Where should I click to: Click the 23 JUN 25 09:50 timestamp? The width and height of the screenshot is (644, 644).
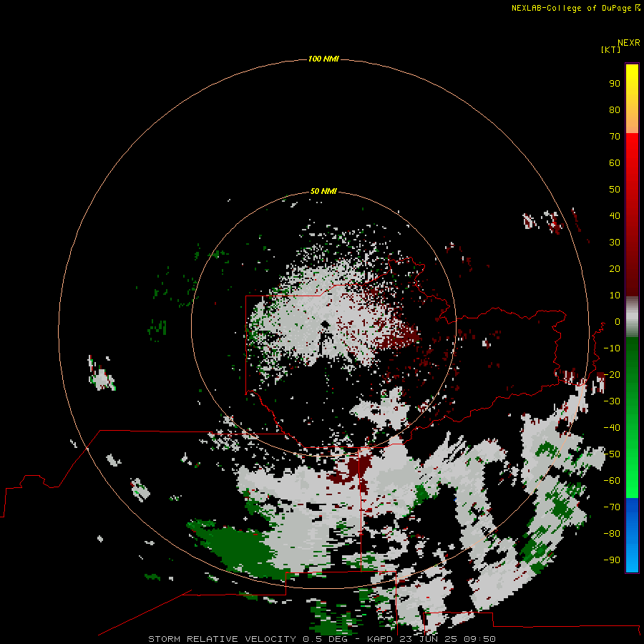[x=447, y=639]
